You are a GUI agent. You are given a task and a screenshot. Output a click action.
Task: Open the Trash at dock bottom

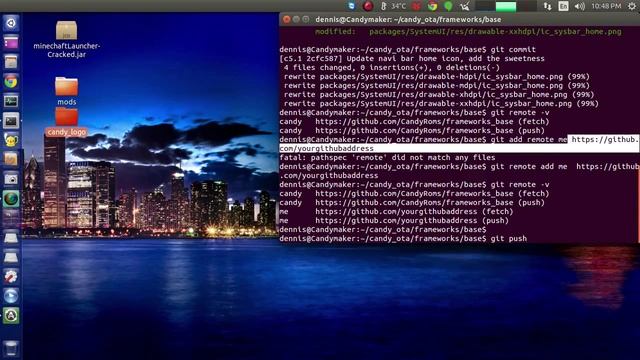pyautogui.click(x=11, y=348)
